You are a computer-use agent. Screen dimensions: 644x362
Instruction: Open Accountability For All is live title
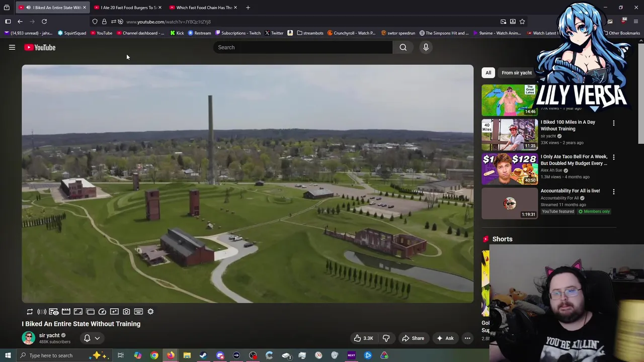pyautogui.click(x=570, y=191)
